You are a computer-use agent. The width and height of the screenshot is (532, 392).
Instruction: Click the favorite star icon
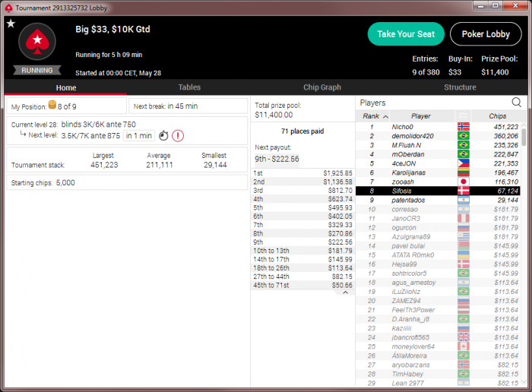tap(11, 24)
